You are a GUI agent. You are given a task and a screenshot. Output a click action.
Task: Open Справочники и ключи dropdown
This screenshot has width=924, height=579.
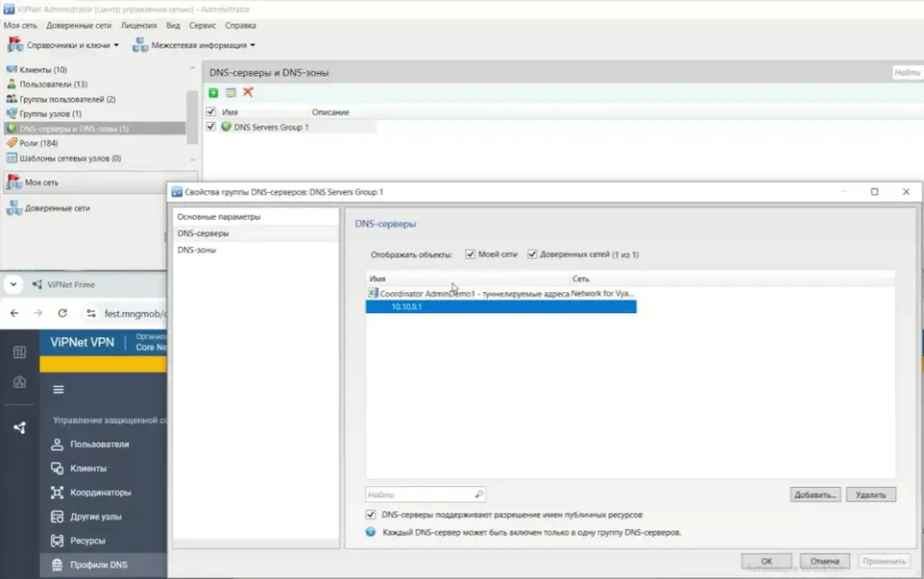pos(63,45)
